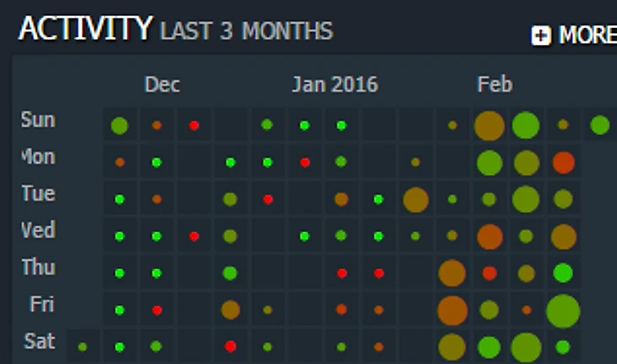This screenshot has height=364, width=617.
Task: Select the medium brown Friday dot in late Dec
Action: coord(231,310)
